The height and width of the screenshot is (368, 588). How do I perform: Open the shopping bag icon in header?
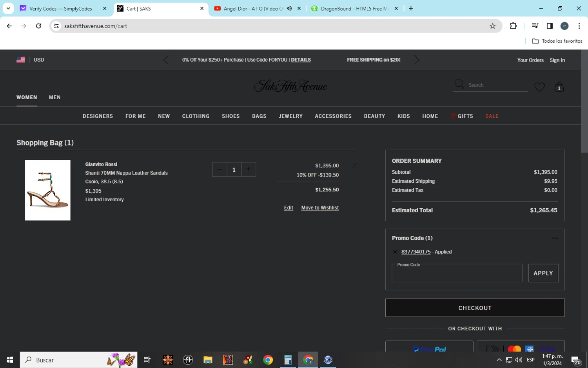[559, 87]
